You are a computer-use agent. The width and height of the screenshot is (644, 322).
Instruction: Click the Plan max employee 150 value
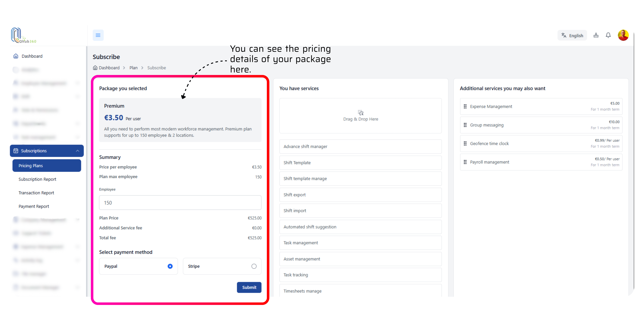pyautogui.click(x=258, y=177)
